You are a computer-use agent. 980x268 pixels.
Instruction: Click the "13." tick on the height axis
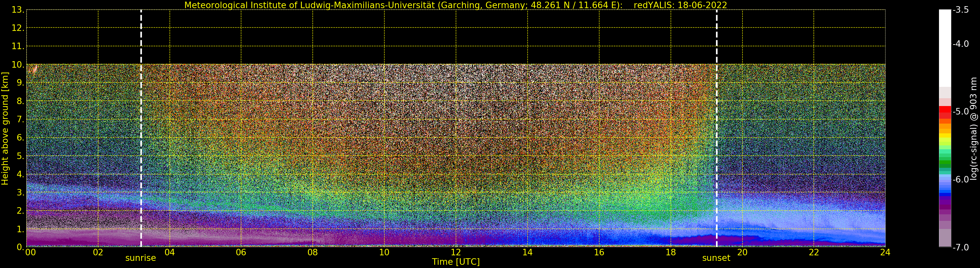click(x=18, y=10)
